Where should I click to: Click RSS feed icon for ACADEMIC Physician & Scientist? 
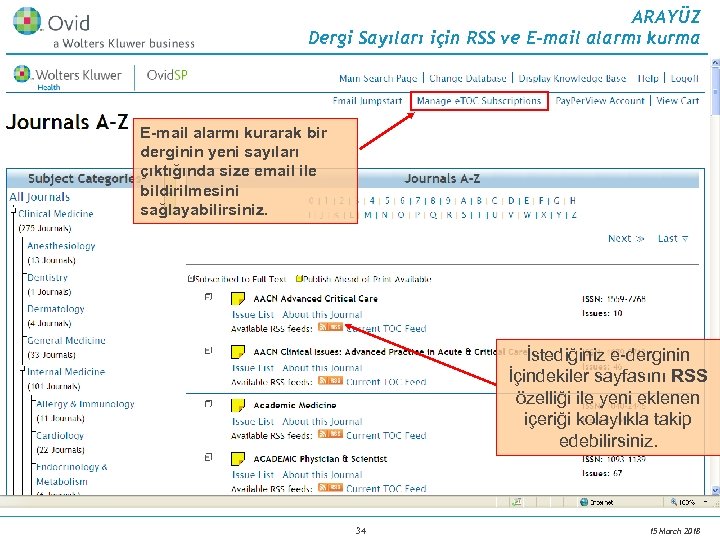(x=330, y=487)
